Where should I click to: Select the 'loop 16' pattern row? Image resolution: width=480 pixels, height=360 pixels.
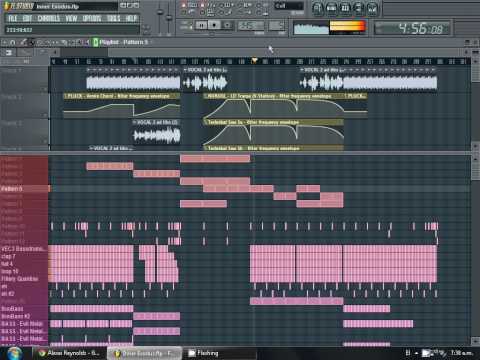(24, 271)
